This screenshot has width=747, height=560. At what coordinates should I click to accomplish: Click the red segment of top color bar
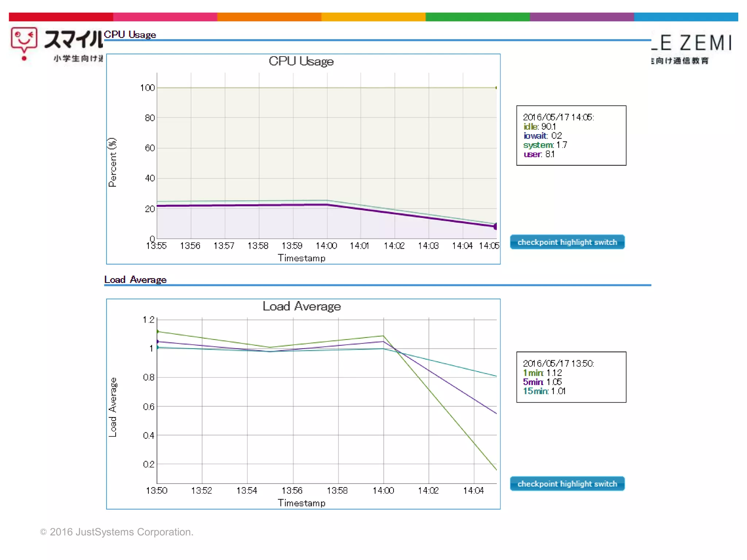pyautogui.click(x=61, y=17)
